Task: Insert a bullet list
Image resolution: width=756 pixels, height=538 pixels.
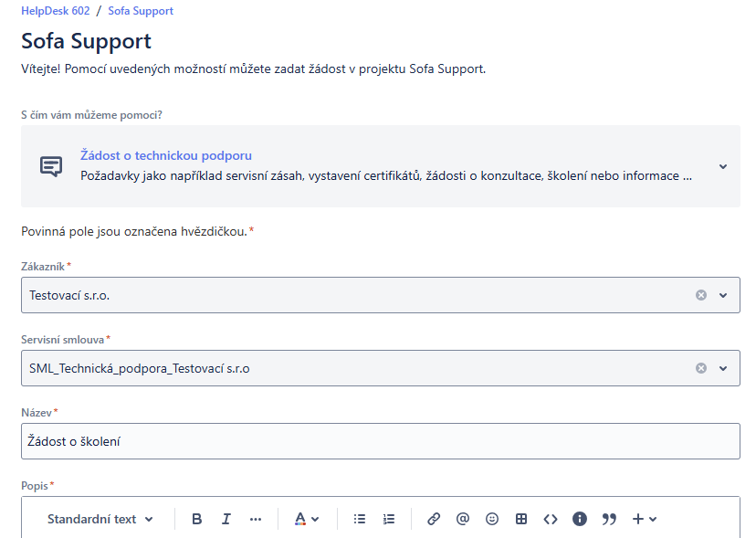Action: coord(360,519)
